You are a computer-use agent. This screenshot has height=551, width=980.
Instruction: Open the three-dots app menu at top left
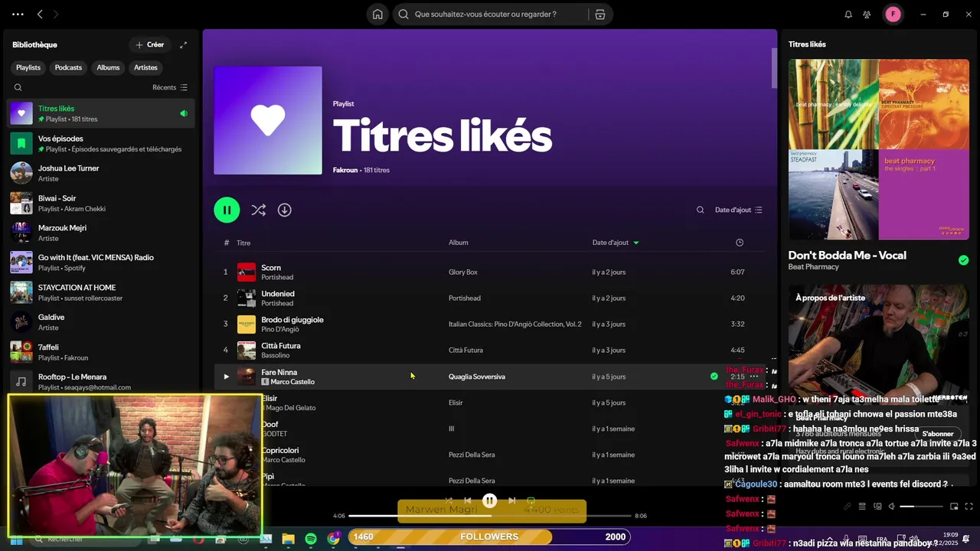click(18, 14)
